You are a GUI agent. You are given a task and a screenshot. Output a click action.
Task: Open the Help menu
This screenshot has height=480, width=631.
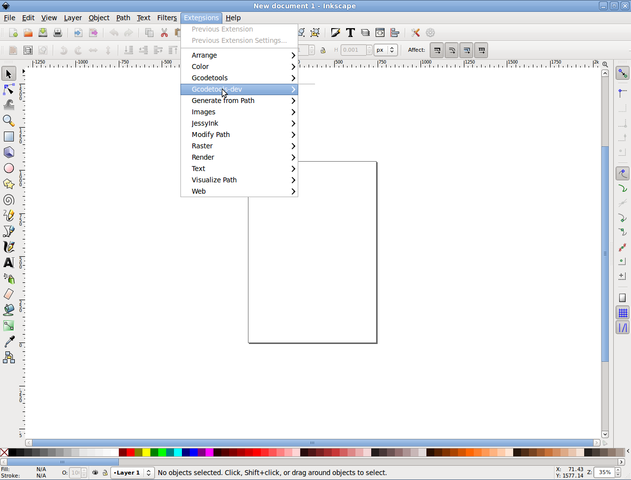[x=233, y=18]
